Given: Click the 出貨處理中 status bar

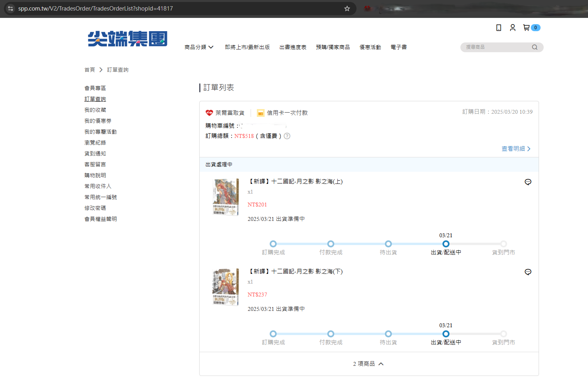Looking at the screenshot, I should point(369,164).
